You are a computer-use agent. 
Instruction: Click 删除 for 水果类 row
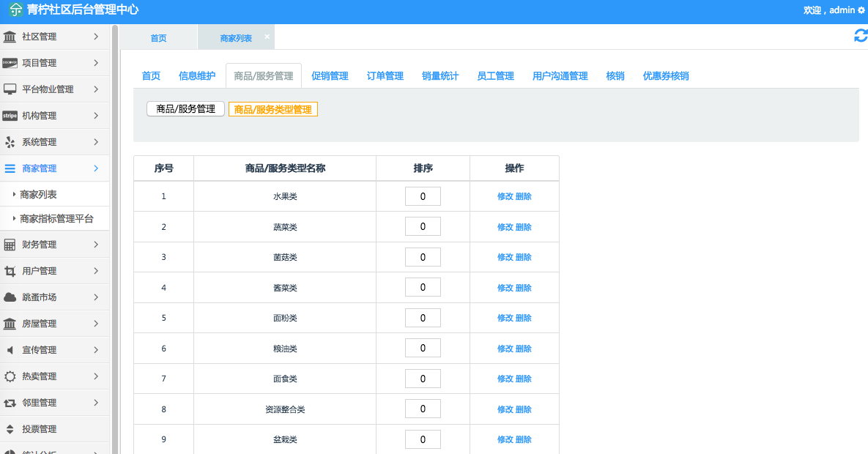(524, 196)
